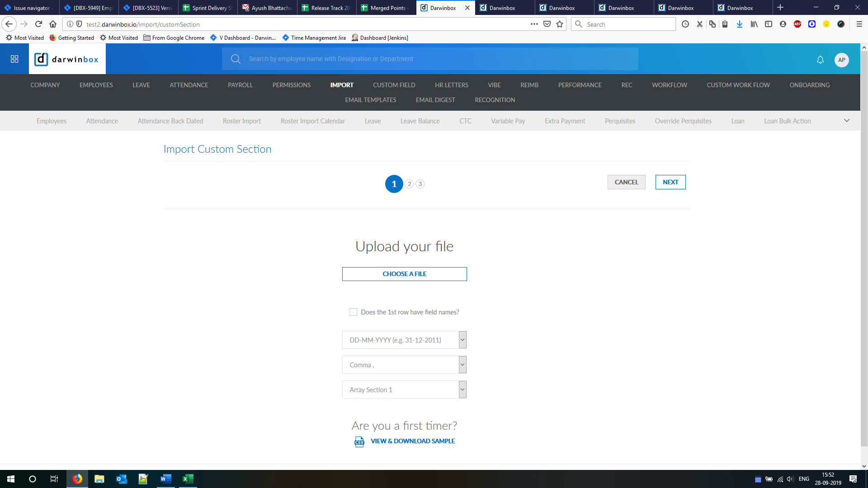Click the search magnifier icon
The height and width of the screenshot is (488, 868).
(x=236, y=59)
